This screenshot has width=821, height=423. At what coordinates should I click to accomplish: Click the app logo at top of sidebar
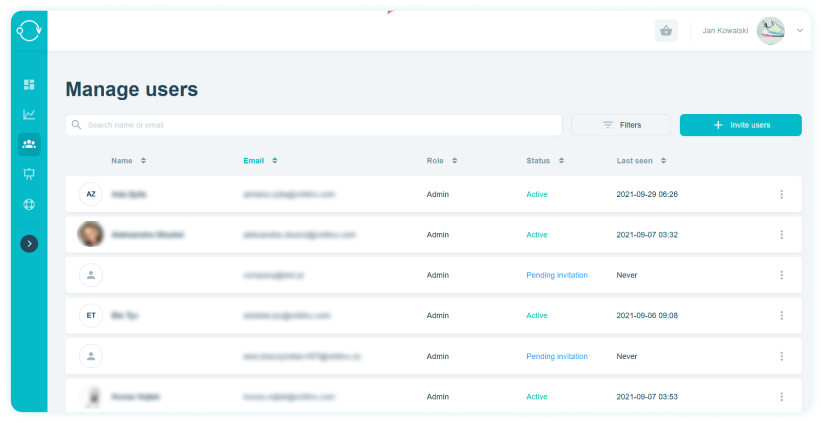[29, 30]
